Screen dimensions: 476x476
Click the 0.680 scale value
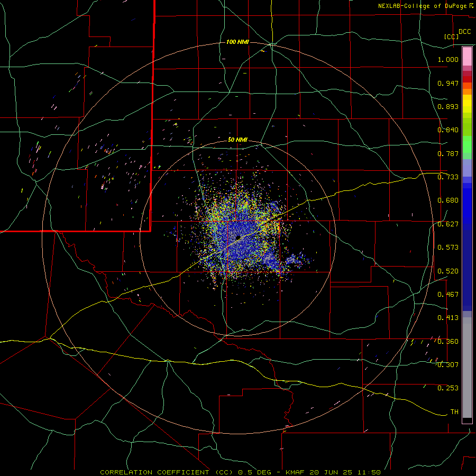(x=448, y=200)
